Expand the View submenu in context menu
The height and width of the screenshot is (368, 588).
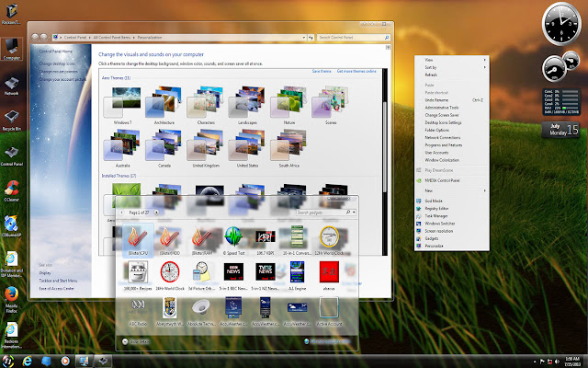452,60
